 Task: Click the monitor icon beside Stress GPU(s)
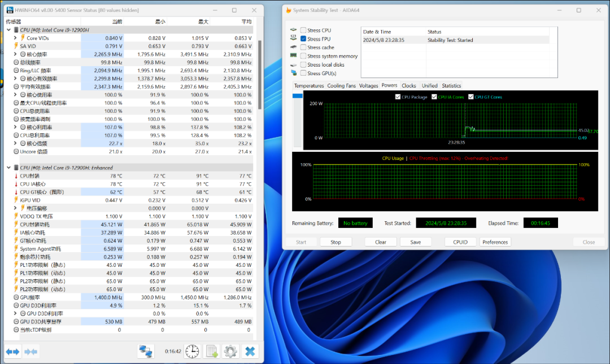coord(293,73)
